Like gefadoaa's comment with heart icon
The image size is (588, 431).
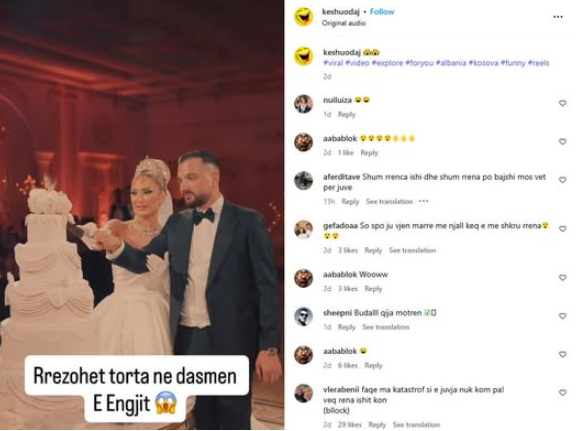click(x=562, y=229)
